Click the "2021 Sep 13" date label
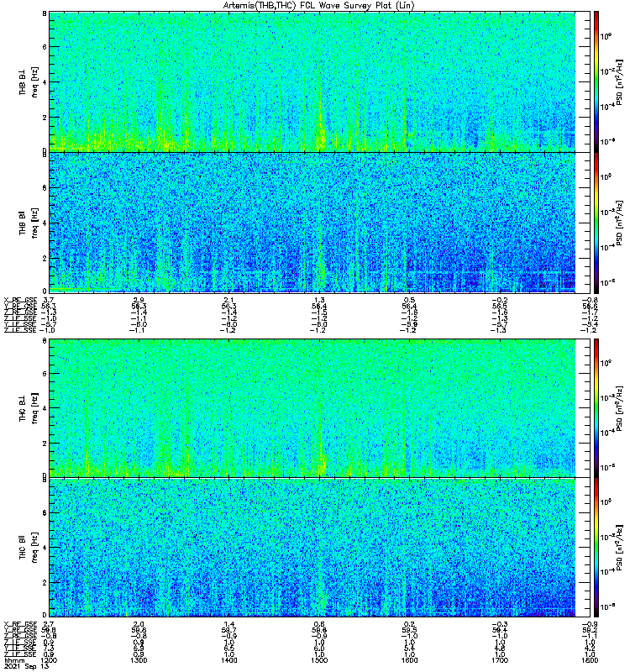 (x=26, y=666)
